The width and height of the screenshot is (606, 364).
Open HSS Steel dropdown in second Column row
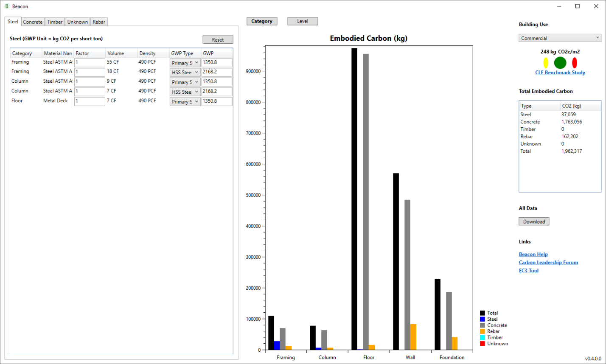[x=185, y=92]
